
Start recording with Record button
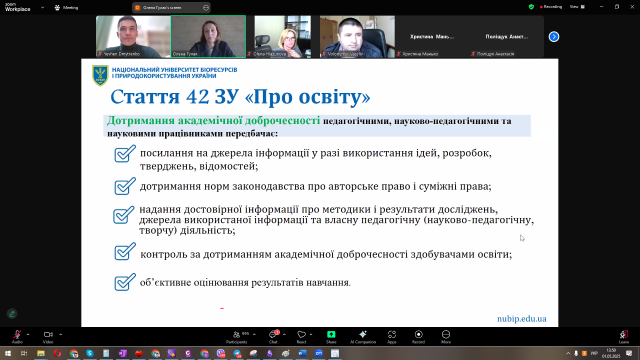coord(418,336)
